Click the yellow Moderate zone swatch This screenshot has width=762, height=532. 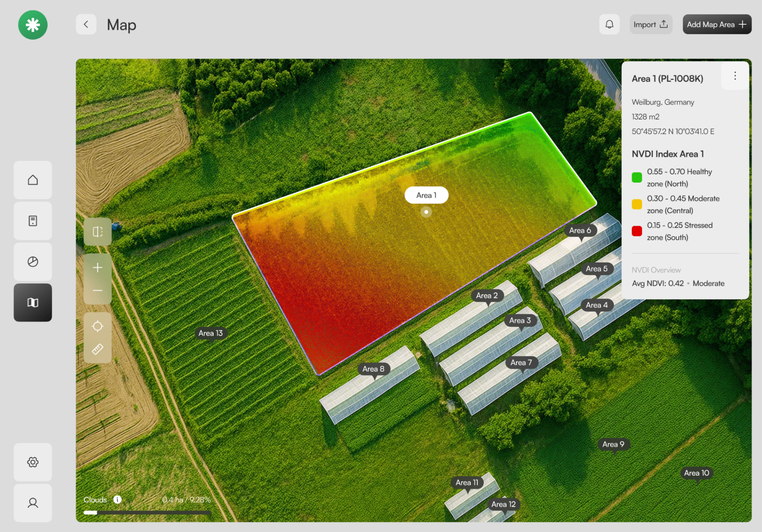tap(637, 204)
